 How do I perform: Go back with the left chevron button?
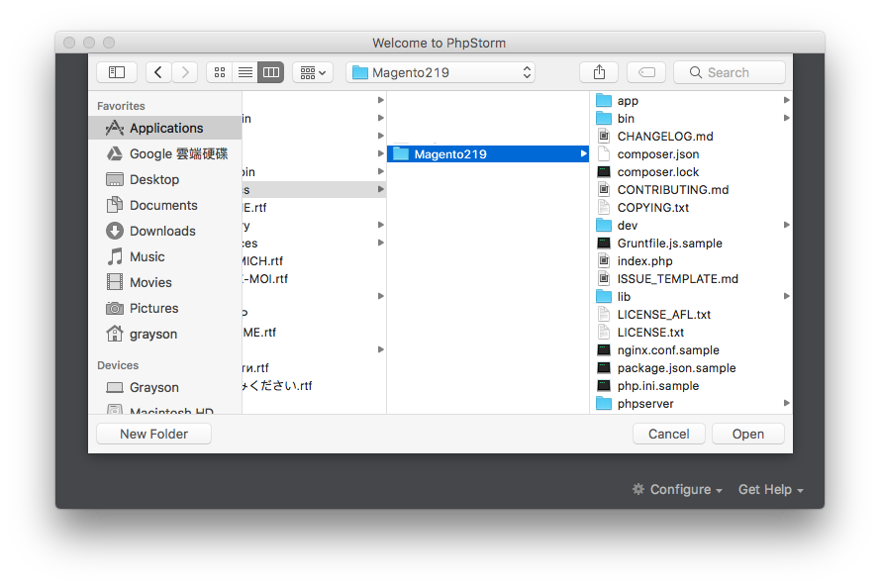(x=158, y=72)
